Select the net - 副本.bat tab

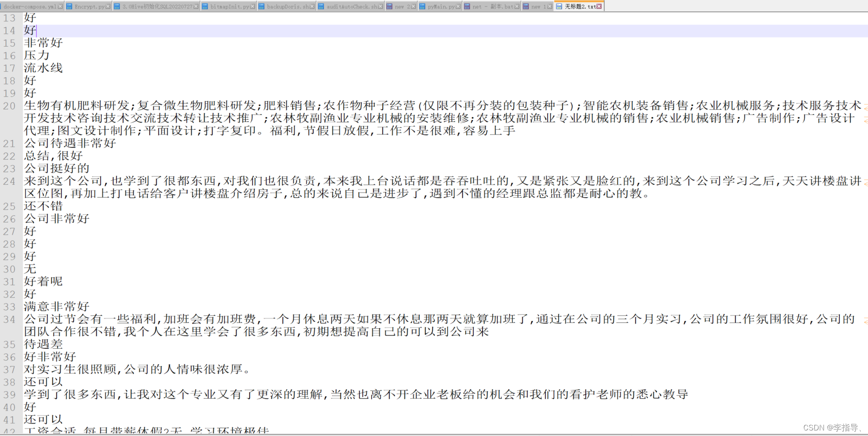click(493, 6)
